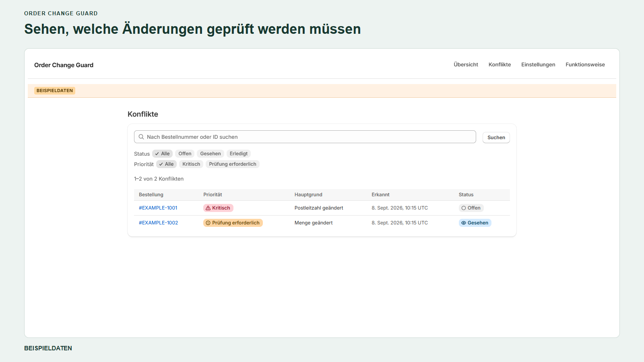The image size is (644, 362).
Task: Select the Prüfung erforderlich priority filter chip
Action: click(x=233, y=164)
